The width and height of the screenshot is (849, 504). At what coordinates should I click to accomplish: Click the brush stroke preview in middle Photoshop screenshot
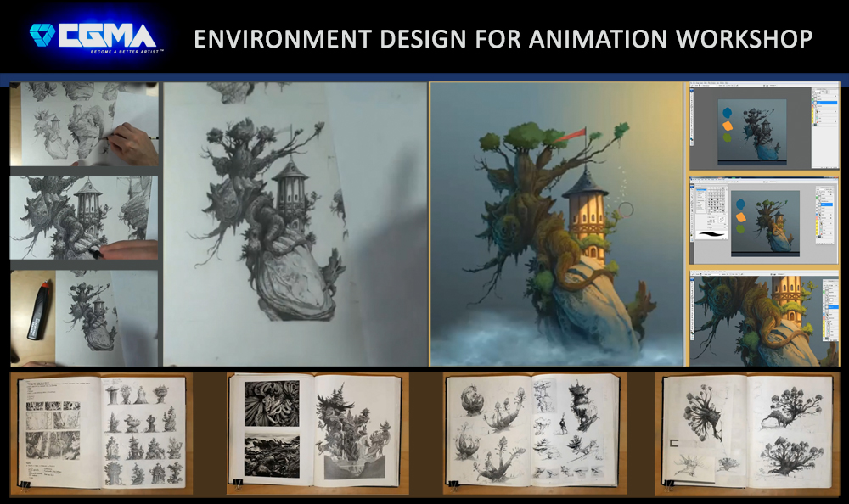point(711,234)
